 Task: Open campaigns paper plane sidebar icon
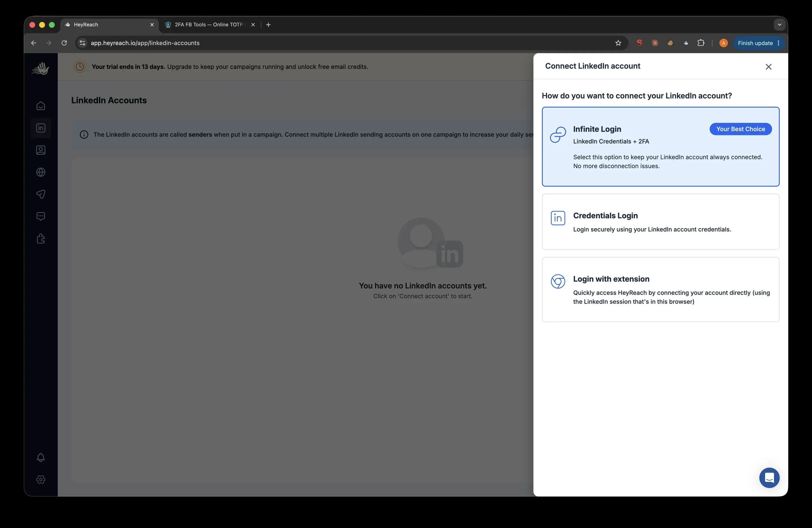41,194
